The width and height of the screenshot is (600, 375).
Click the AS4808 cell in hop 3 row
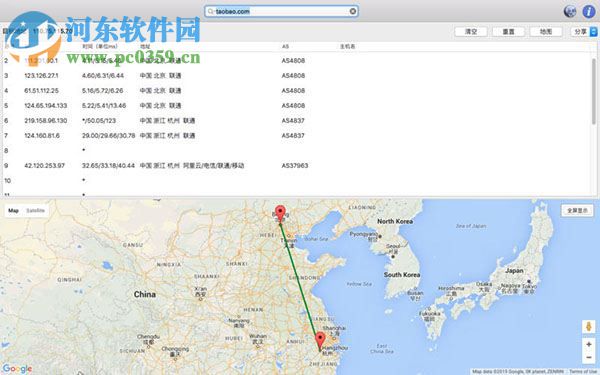point(293,76)
